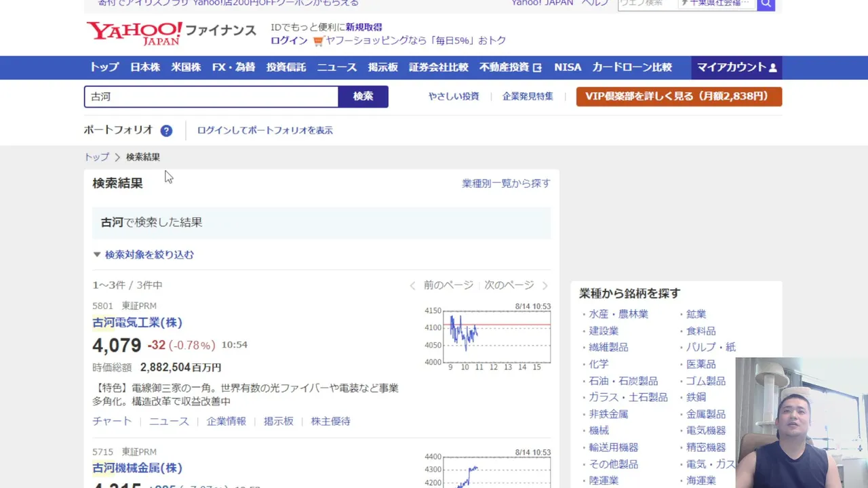Focus the stock search field containing 古河
The height and width of the screenshot is (488, 868).
[211, 96]
